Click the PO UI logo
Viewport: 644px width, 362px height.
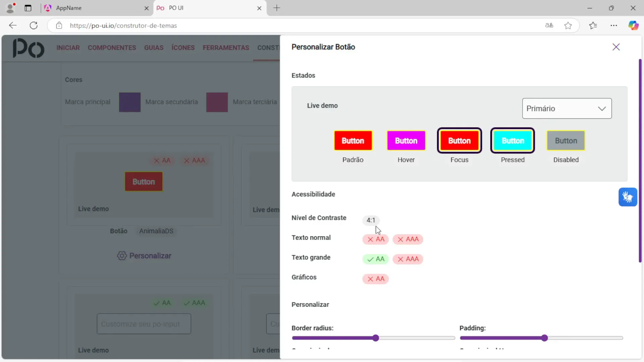pos(28,48)
